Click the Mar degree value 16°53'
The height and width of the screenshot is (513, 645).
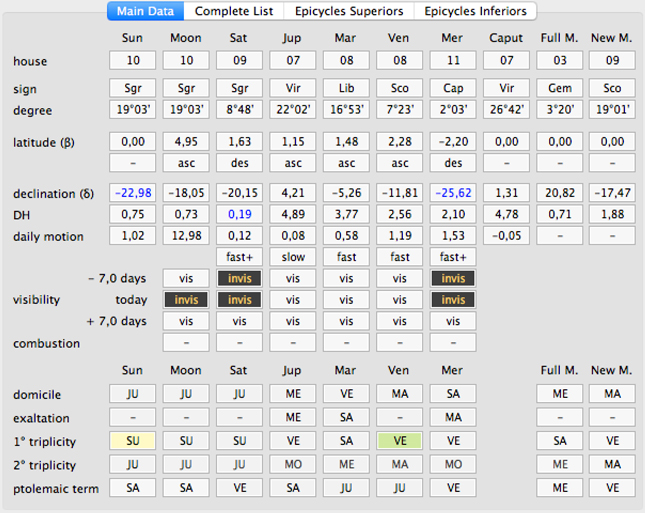pyautogui.click(x=346, y=109)
